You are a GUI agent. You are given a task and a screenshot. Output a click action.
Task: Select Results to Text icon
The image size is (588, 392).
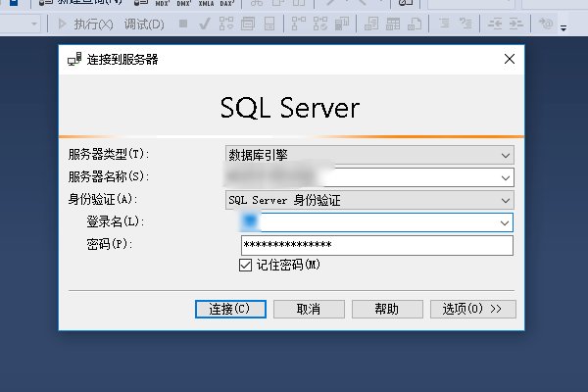pos(371,24)
